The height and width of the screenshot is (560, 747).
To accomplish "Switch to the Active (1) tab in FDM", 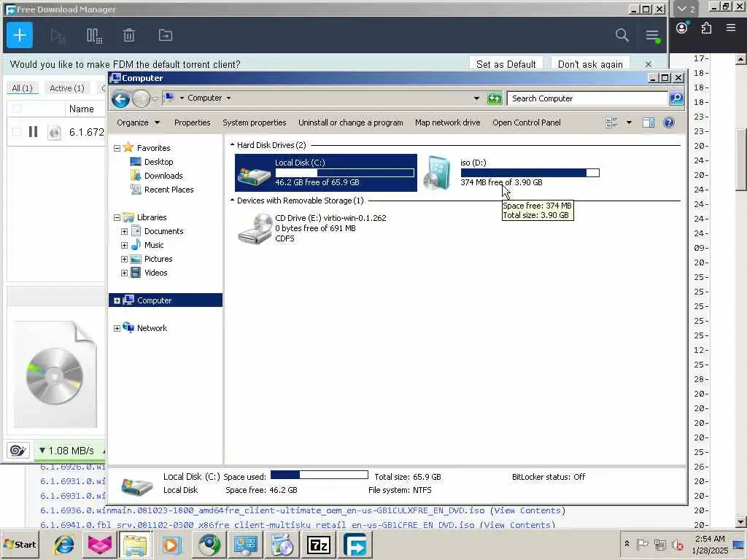I will (x=66, y=88).
